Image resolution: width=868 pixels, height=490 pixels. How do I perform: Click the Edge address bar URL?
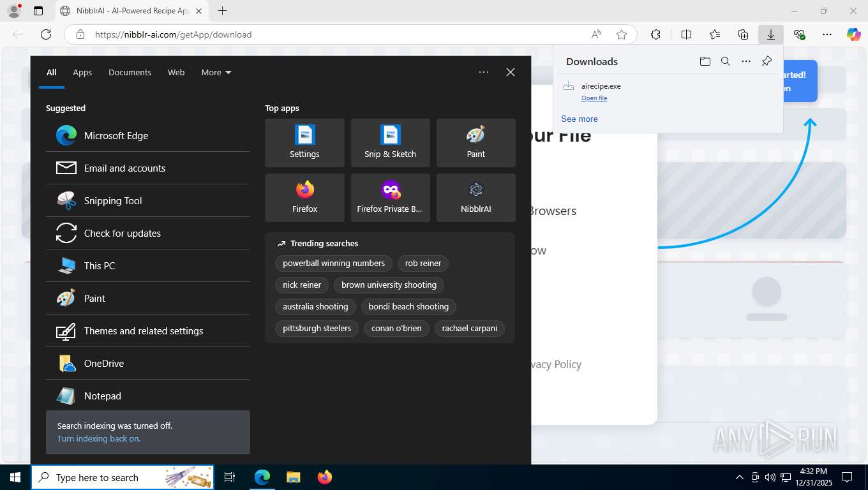(173, 34)
